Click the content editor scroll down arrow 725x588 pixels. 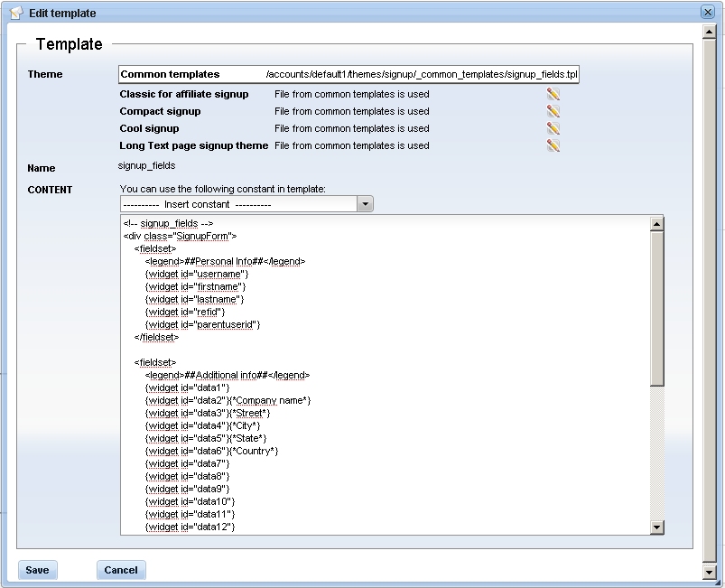tap(656, 527)
